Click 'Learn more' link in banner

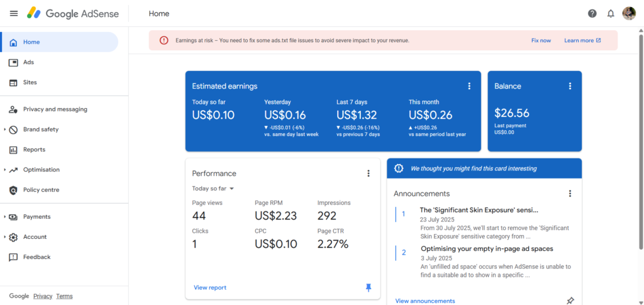tap(582, 40)
